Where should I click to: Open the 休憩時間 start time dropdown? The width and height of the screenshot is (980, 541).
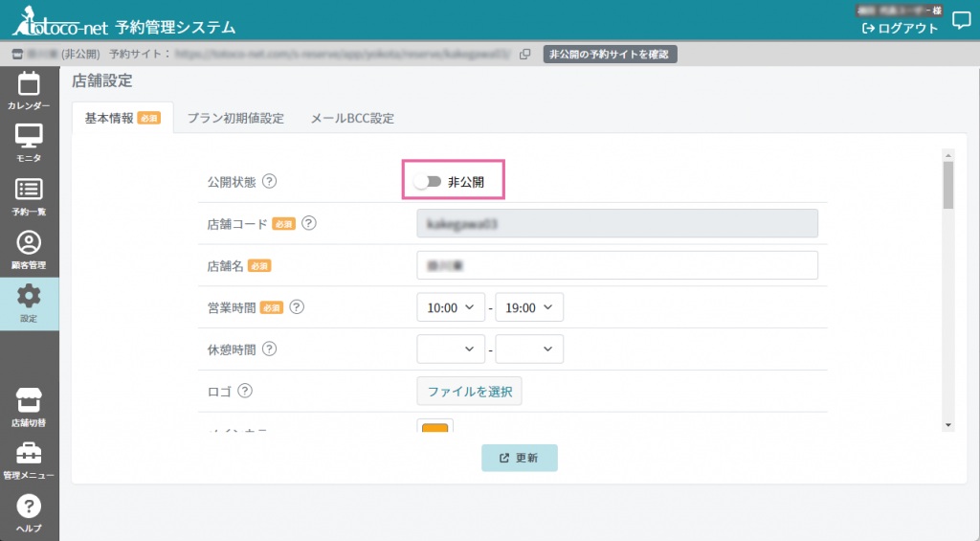(451, 349)
